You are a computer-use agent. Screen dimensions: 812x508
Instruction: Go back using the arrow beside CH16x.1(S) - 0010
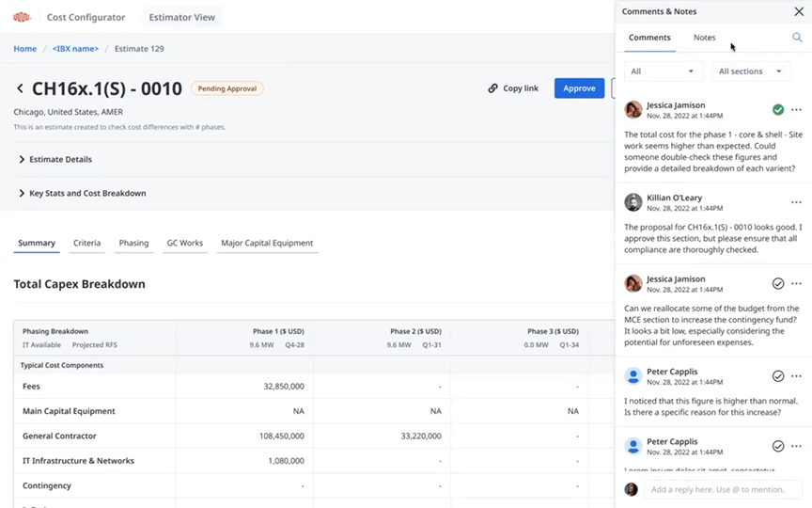click(x=20, y=88)
